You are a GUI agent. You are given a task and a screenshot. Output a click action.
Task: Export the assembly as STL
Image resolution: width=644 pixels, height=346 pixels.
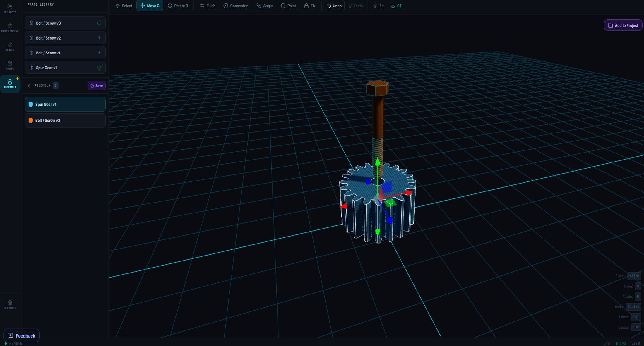397,6
